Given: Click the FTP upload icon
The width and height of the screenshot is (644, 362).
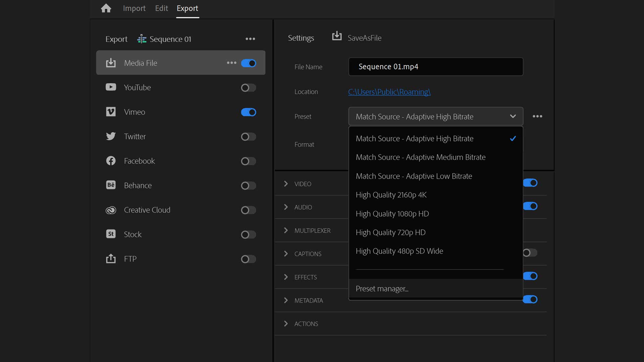Looking at the screenshot, I should [x=111, y=258].
